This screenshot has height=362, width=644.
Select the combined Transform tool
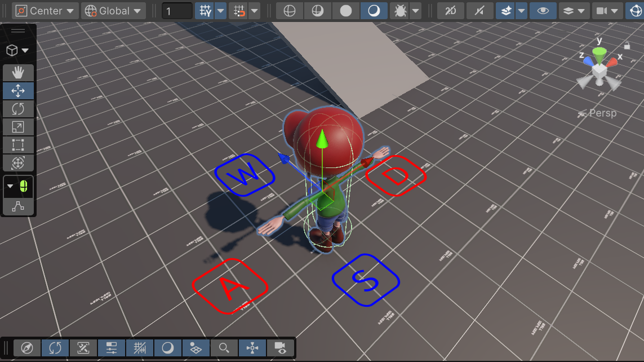(x=18, y=163)
